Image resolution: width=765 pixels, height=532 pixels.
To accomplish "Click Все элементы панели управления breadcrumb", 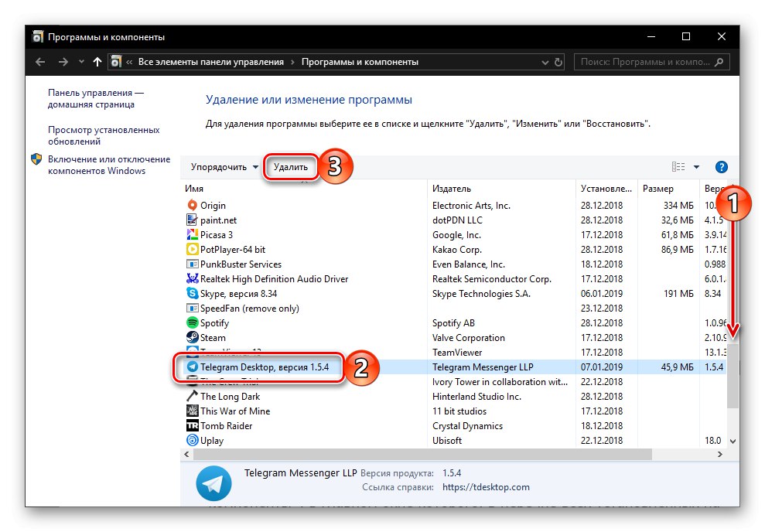I will 210,62.
